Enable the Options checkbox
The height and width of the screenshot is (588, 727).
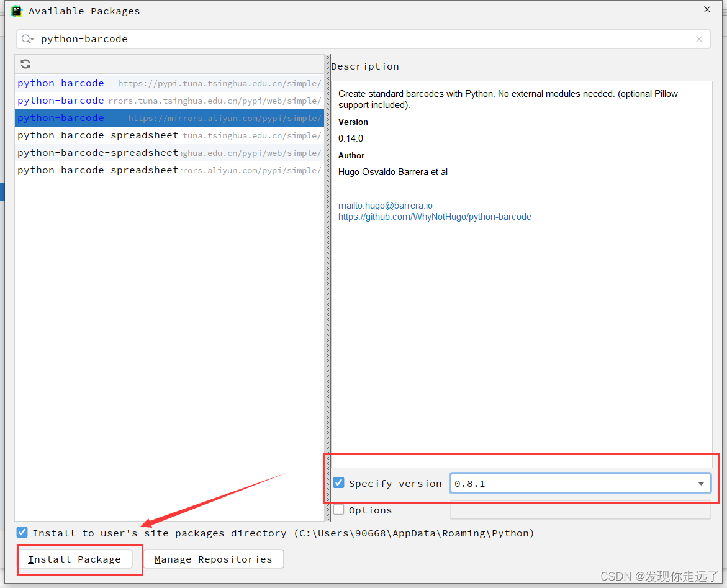339,509
